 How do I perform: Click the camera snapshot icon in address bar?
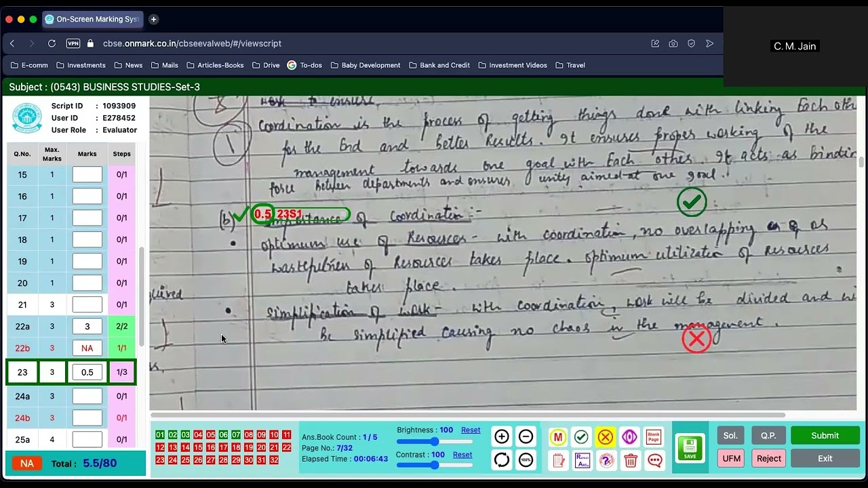coord(673,43)
